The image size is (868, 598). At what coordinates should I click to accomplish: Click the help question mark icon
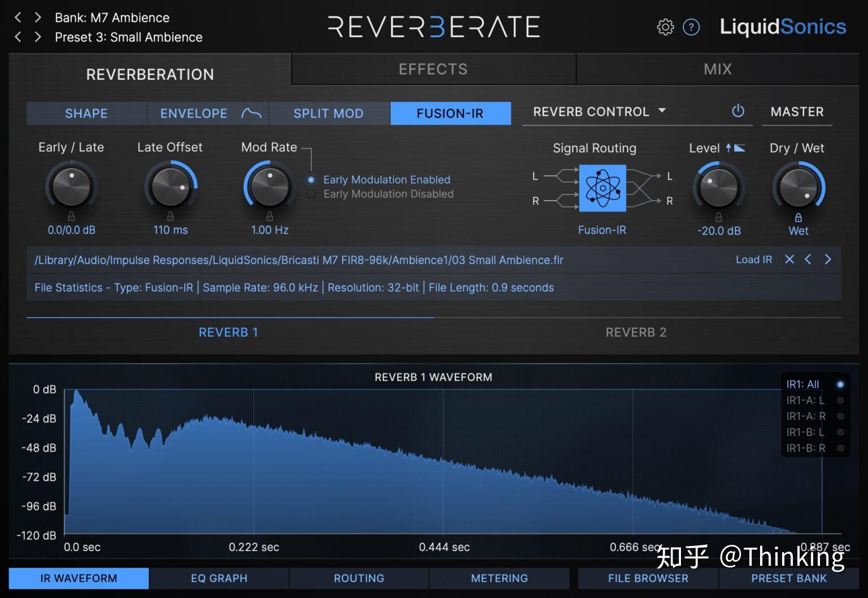coord(691,27)
